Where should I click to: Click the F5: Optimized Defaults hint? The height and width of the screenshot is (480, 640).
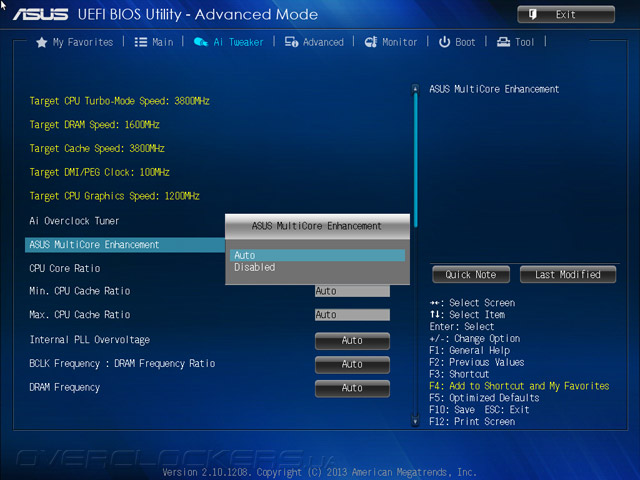[x=484, y=398]
